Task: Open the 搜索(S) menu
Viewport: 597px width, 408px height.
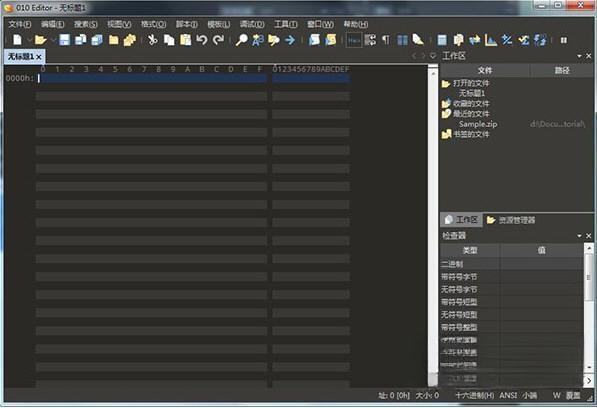Action: (x=86, y=24)
